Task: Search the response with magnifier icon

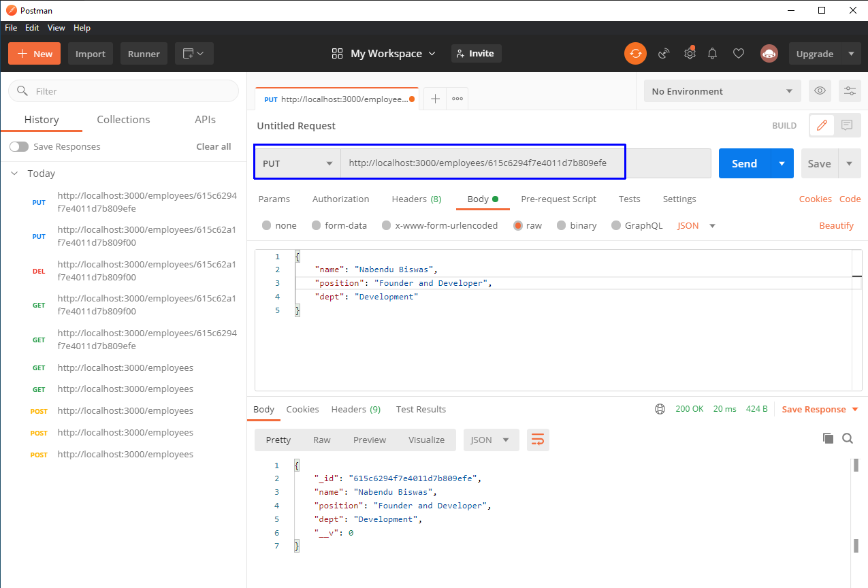Action: coord(848,438)
